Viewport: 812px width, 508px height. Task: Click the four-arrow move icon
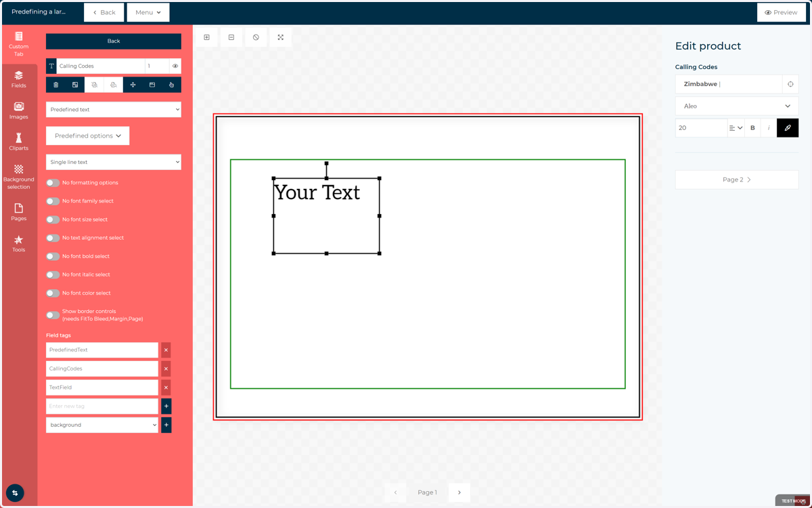(133, 85)
